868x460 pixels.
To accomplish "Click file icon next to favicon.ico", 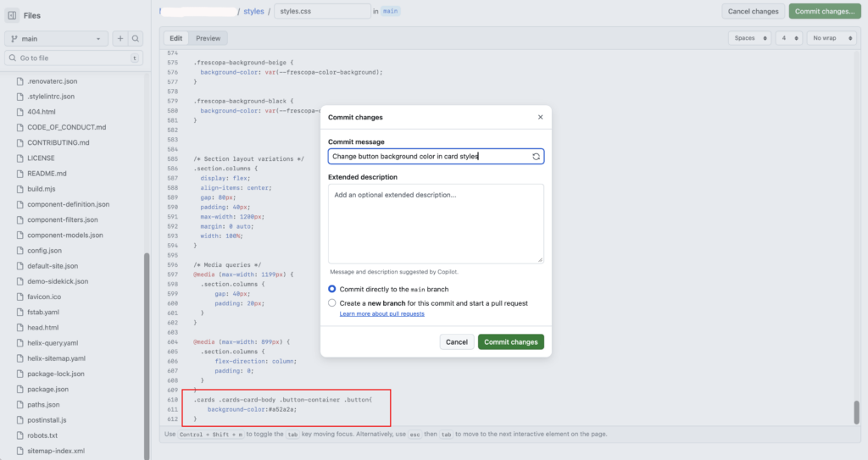I will coord(20,297).
